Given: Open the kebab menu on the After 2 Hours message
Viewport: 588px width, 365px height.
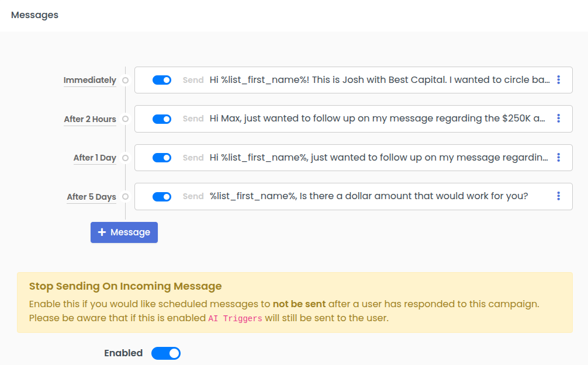Looking at the screenshot, I should [x=558, y=119].
